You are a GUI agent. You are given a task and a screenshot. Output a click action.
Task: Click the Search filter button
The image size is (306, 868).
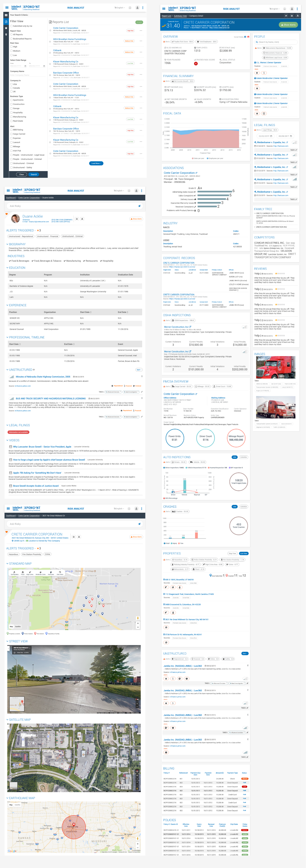tap(34, 175)
